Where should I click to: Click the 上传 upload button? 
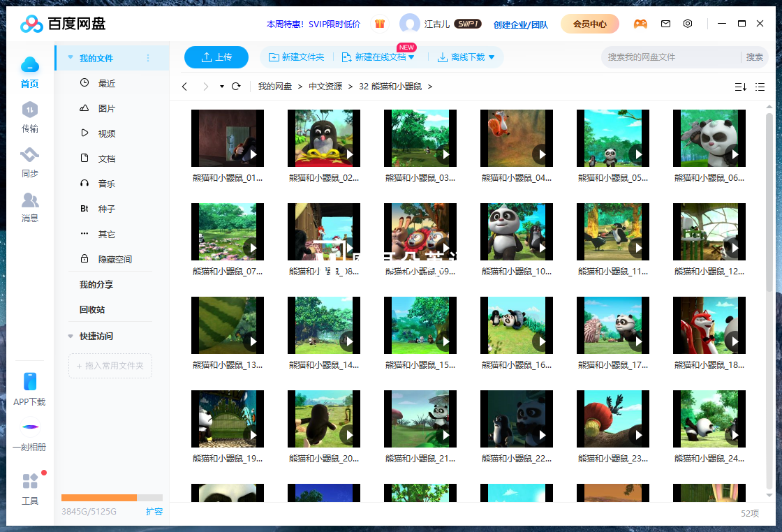pos(216,57)
